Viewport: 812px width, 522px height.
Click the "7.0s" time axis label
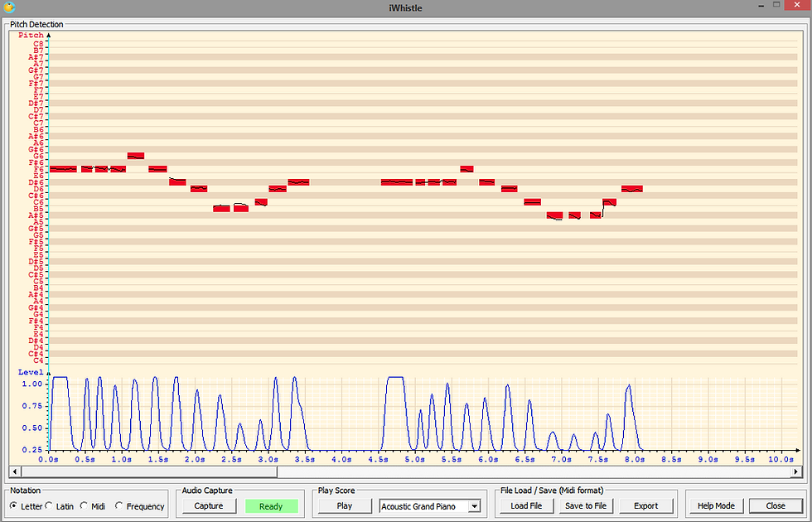coord(562,459)
